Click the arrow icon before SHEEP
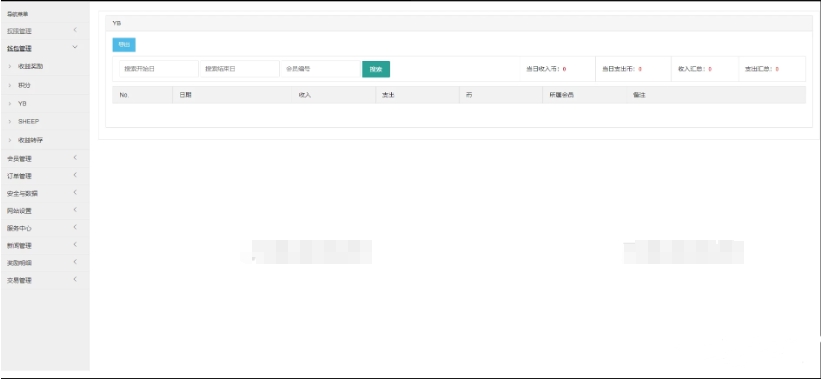The width and height of the screenshot is (822, 379). pyautogui.click(x=9, y=122)
